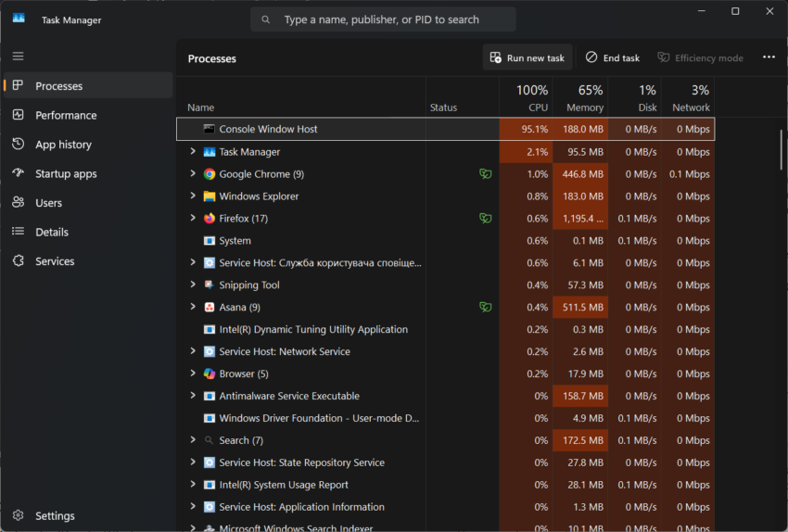Click the Users people icon
The width and height of the screenshot is (788, 532).
[19, 202]
